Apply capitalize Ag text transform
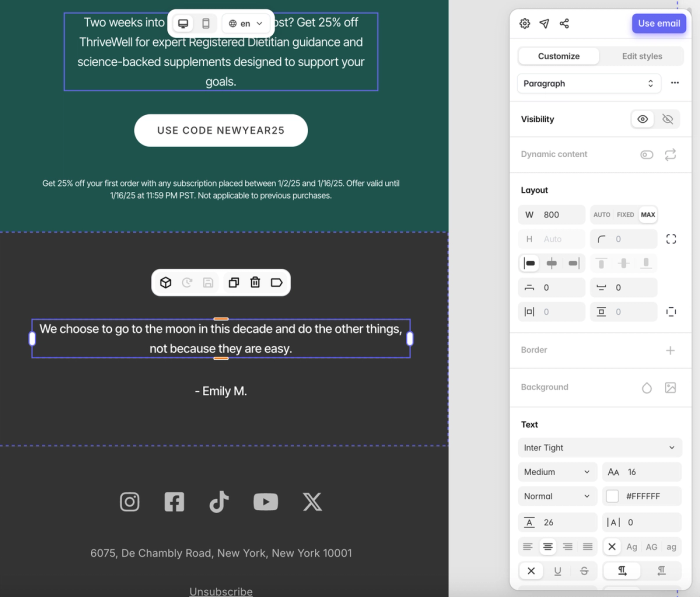 tap(632, 547)
